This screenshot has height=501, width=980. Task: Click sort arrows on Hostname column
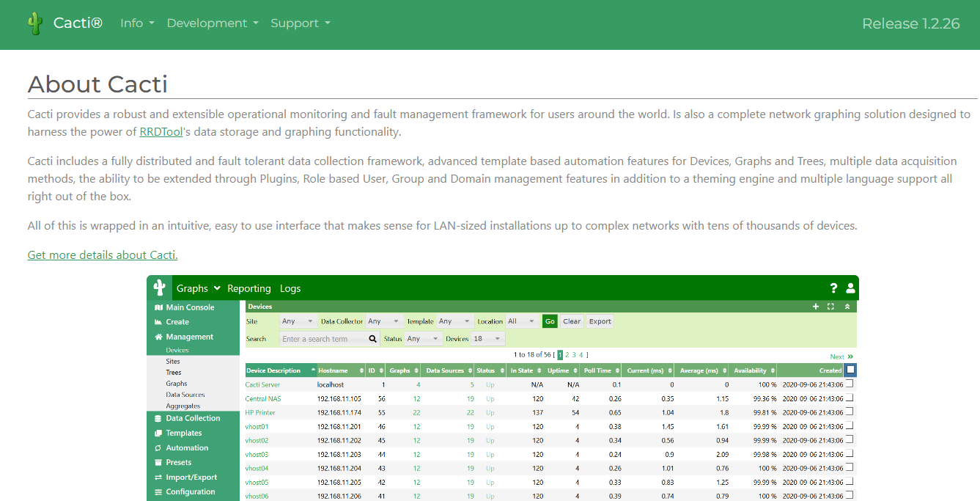(x=361, y=370)
